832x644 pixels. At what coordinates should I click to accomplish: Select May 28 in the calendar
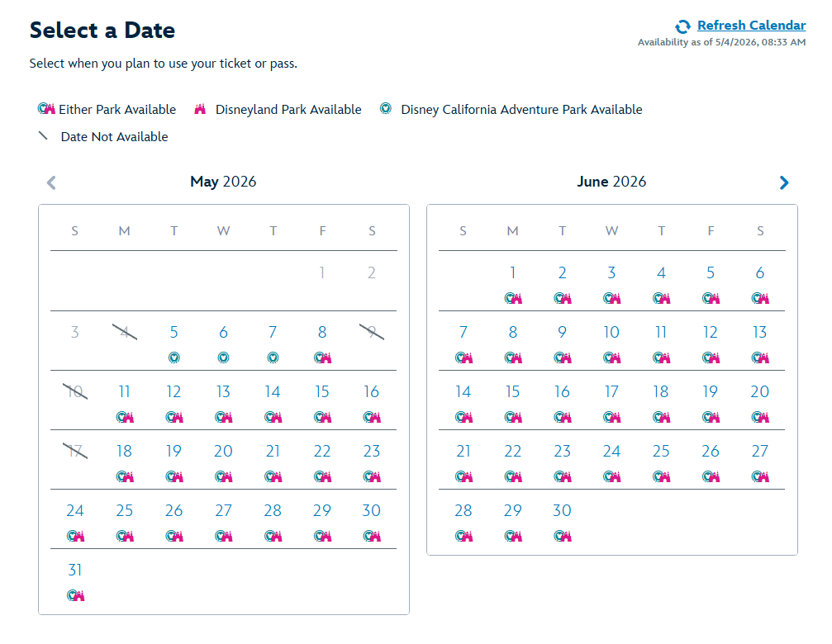273,510
